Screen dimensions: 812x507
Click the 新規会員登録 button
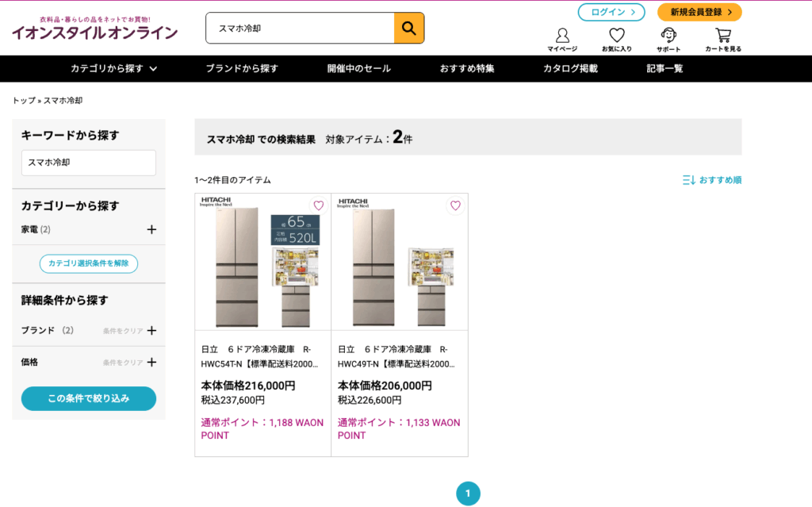699,12
